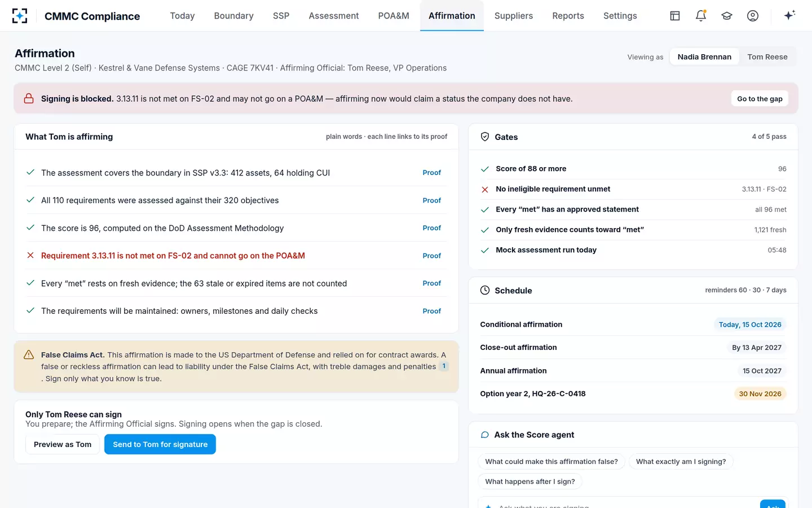
Task: Open the layout panel icon in header
Action: click(675, 16)
